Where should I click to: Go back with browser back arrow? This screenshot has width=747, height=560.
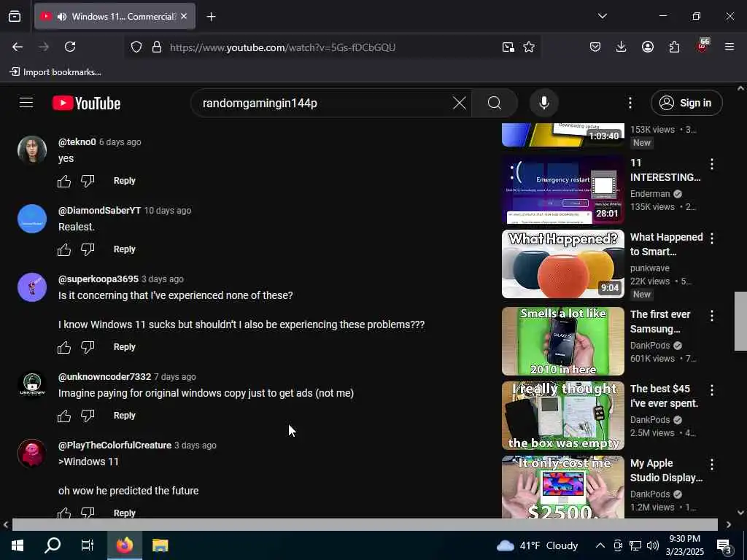tap(18, 47)
